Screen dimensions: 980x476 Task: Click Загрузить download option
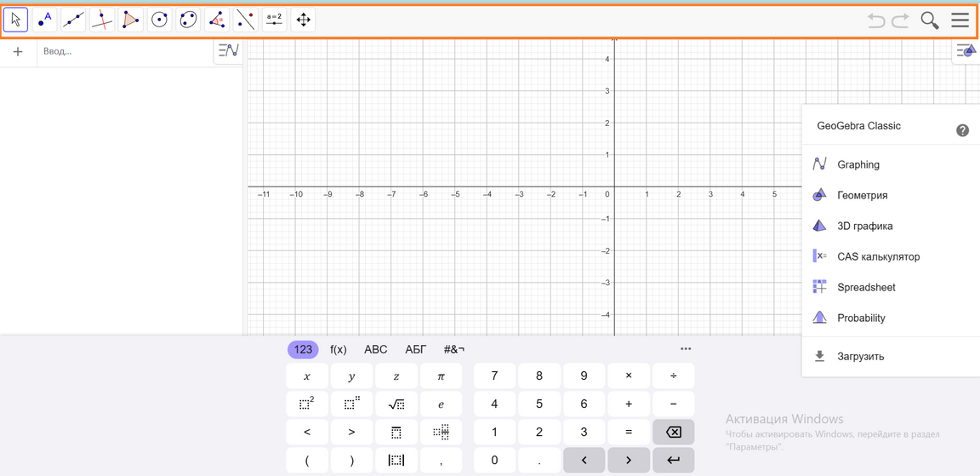point(860,357)
